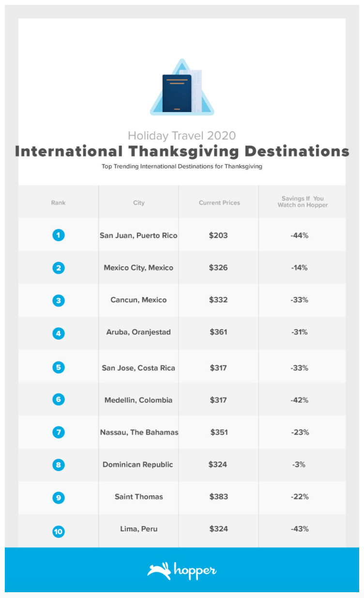Click the Hopper rabbit logo
This screenshot has width=364, height=598.
(x=159, y=571)
